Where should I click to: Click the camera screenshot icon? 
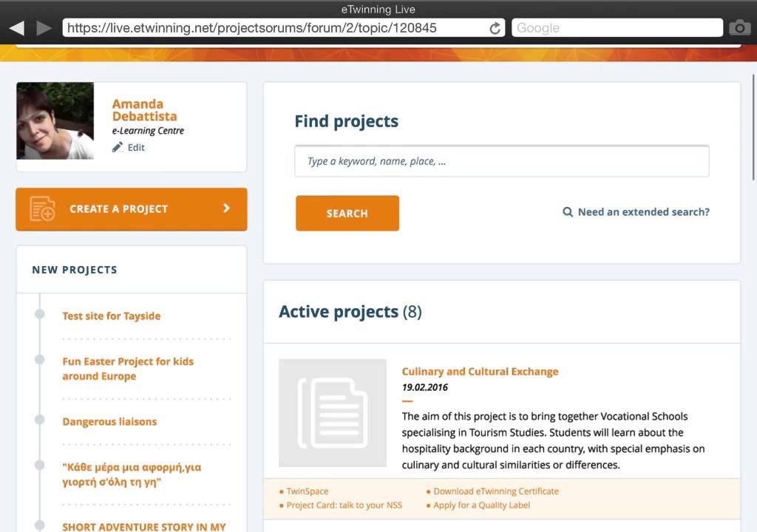[739, 28]
